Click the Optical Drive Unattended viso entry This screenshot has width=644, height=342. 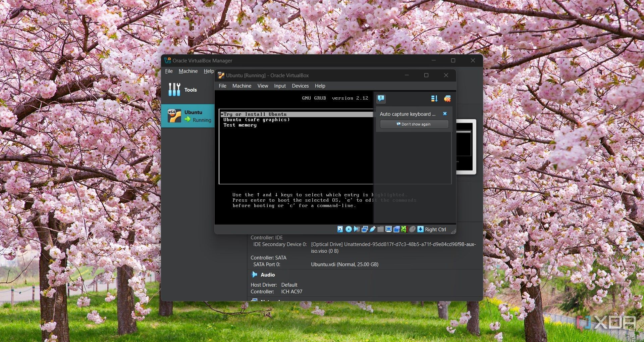point(393,248)
